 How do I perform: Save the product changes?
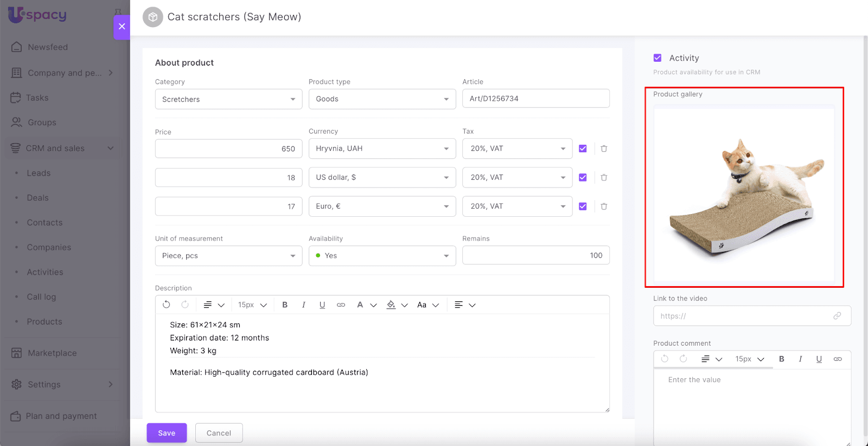(x=167, y=433)
